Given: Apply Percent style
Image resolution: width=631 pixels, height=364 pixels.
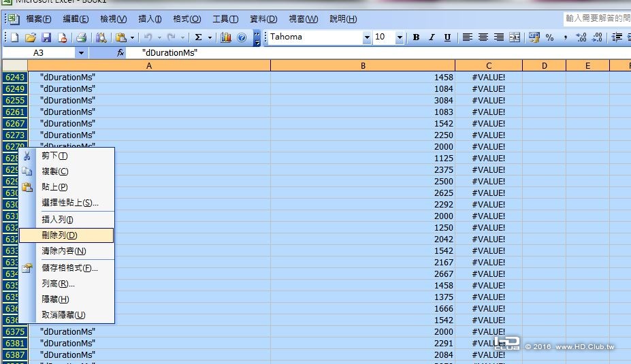Looking at the screenshot, I should pyautogui.click(x=550, y=37).
